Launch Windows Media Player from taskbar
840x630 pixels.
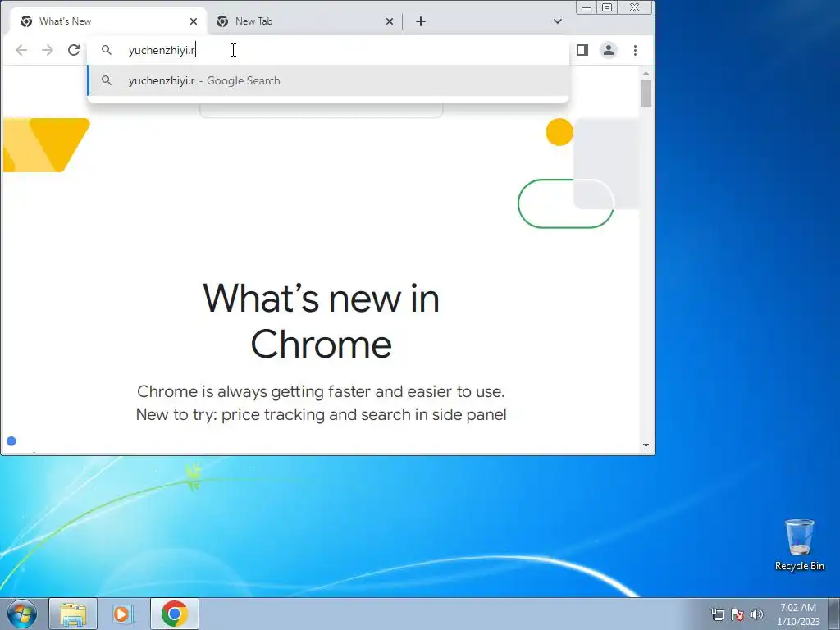click(x=123, y=614)
